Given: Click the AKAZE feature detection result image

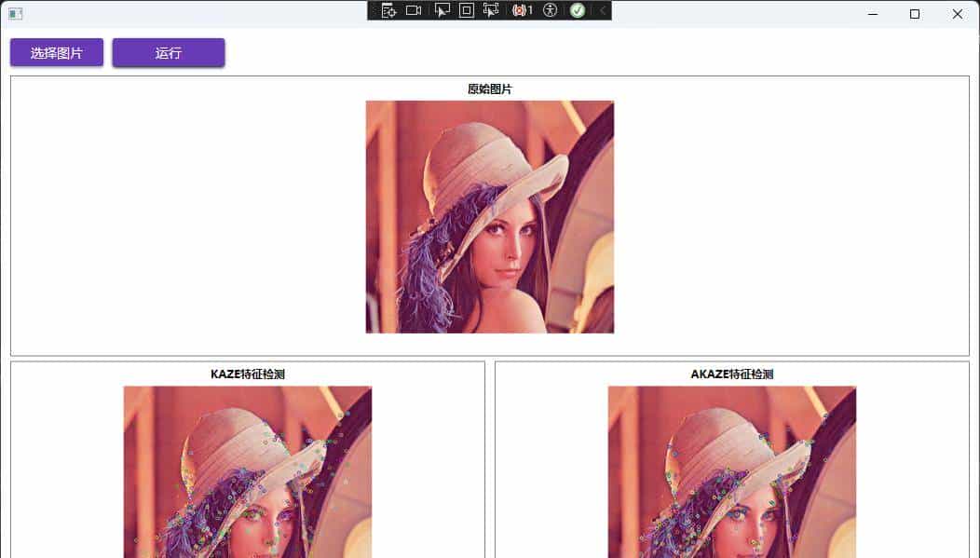Looking at the screenshot, I should point(731,470).
